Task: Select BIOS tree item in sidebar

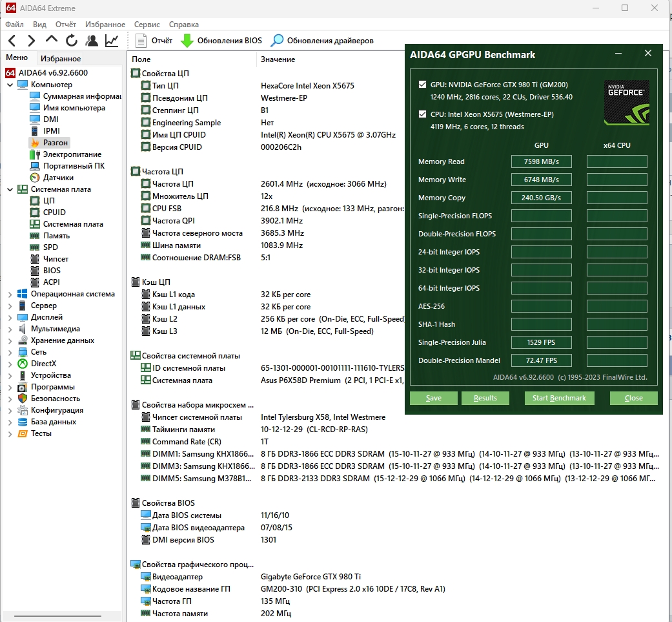Action: coord(52,271)
